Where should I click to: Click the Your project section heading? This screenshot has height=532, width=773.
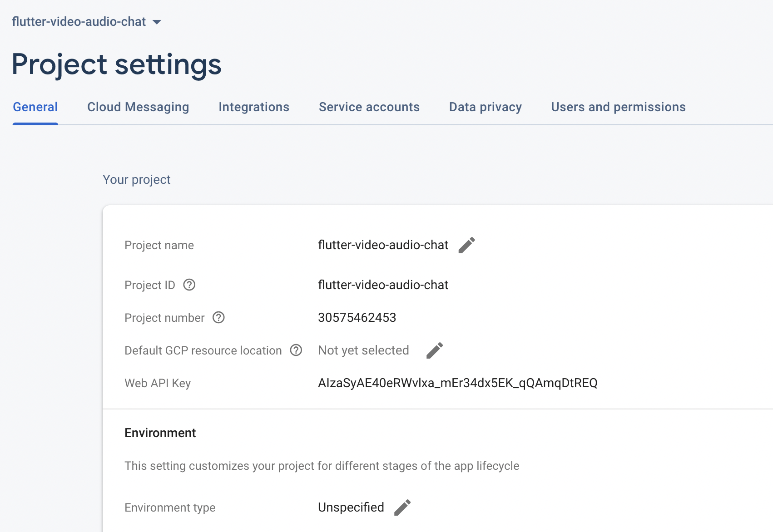coord(137,180)
